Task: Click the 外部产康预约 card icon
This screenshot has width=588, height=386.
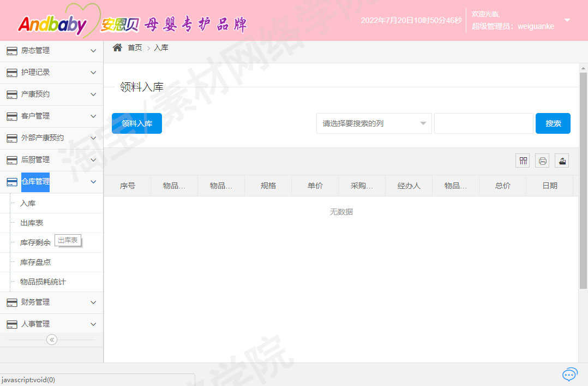Action: click(x=12, y=138)
